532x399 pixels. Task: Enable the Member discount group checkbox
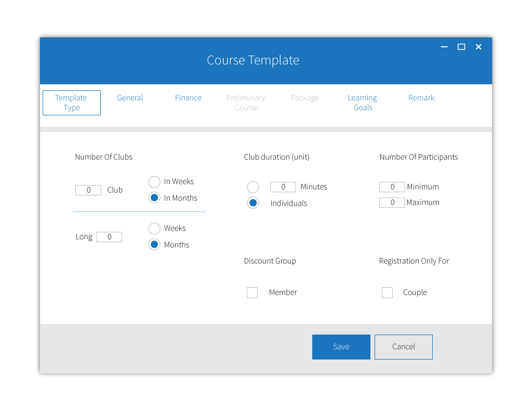[252, 292]
